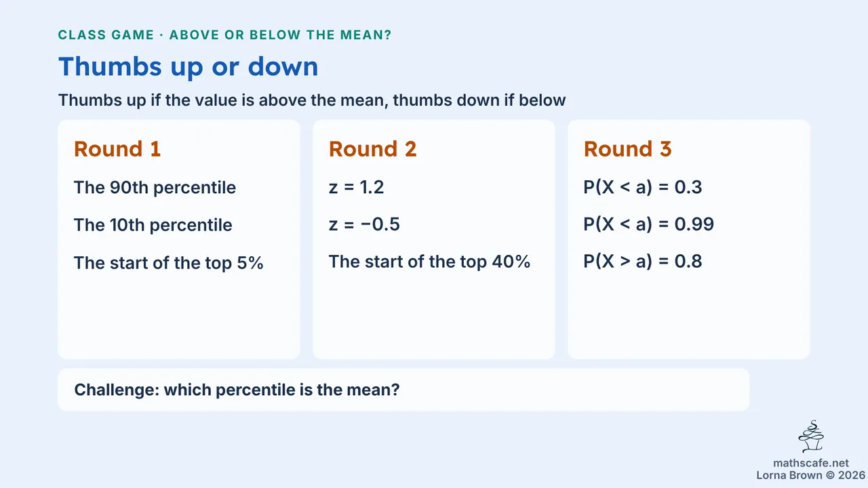
Task: Click the thumbs up instruction subtitle
Action: [312, 100]
